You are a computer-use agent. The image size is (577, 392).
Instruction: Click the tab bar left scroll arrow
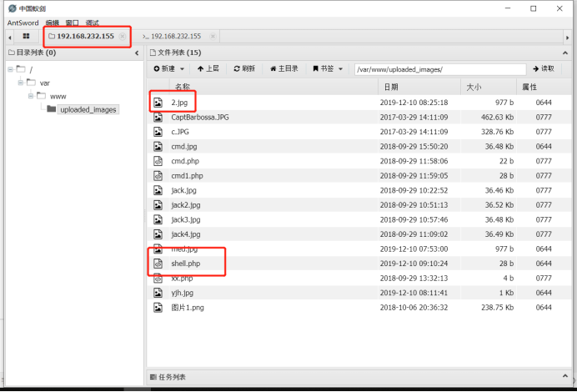(10, 38)
